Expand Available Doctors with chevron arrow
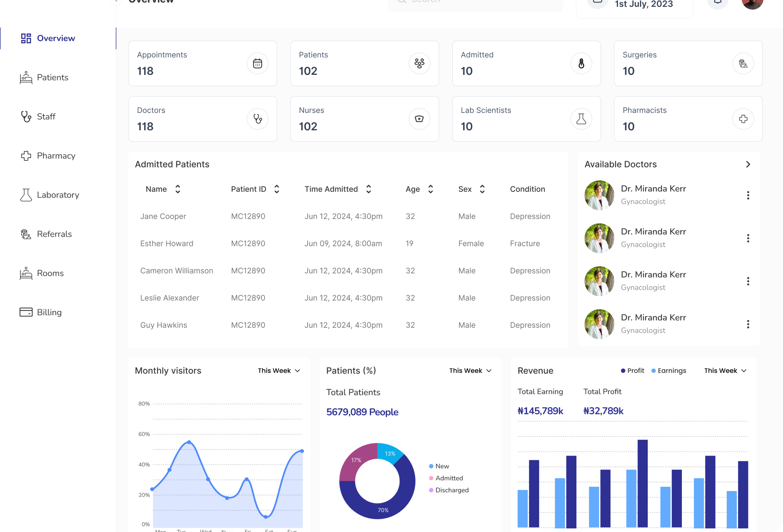783x532 pixels. pyautogui.click(x=748, y=165)
